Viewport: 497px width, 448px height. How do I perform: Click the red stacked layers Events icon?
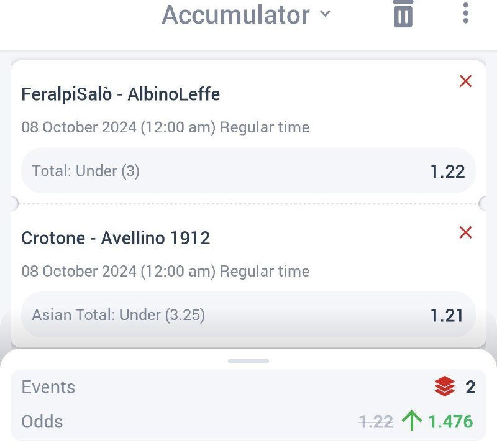[x=445, y=387]
